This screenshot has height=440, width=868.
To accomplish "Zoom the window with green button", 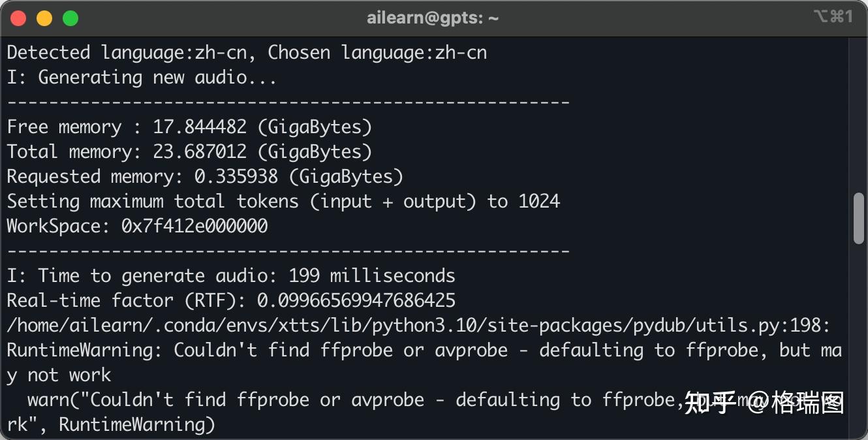I will (x=70, y=18).
